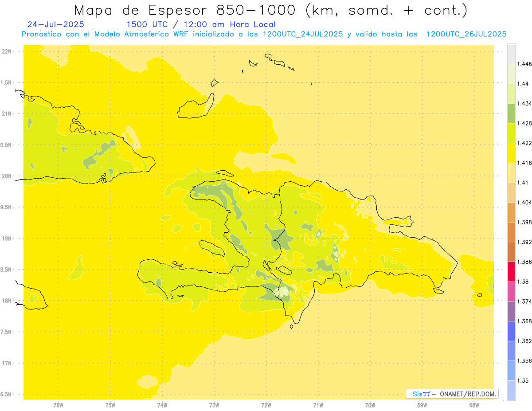Click the "68W" longitude label

(x=474, y=405)
